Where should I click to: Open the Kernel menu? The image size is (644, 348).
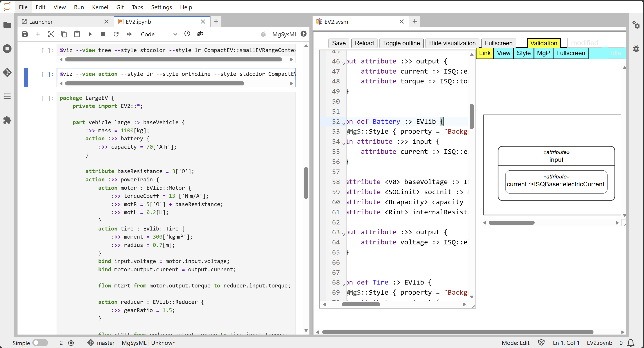100,7
